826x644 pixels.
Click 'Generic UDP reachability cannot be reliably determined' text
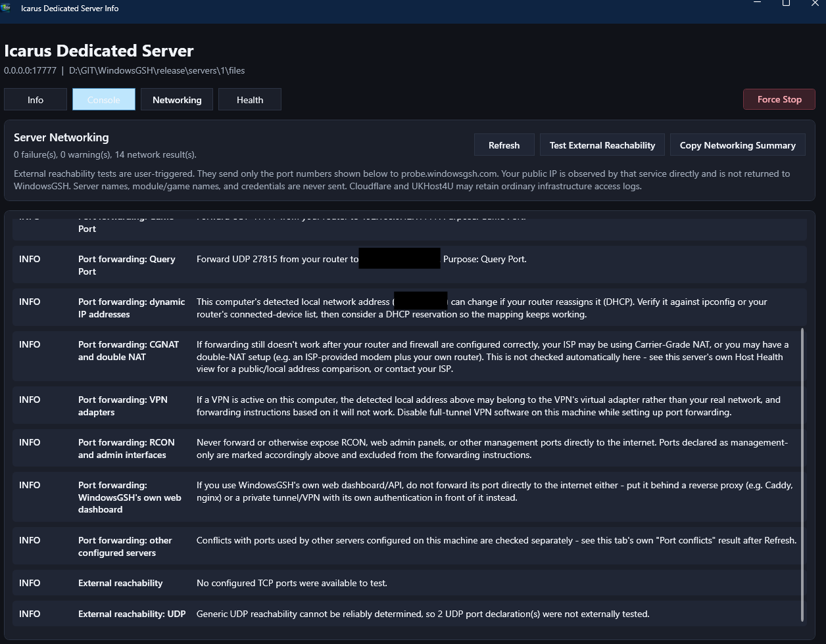click(423, 614)
